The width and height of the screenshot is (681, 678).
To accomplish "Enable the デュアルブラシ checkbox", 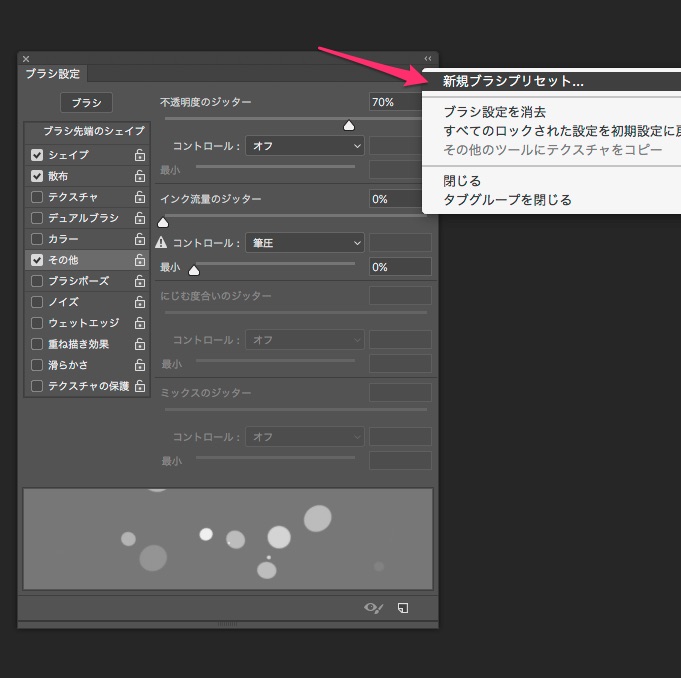I will [37, 218].
